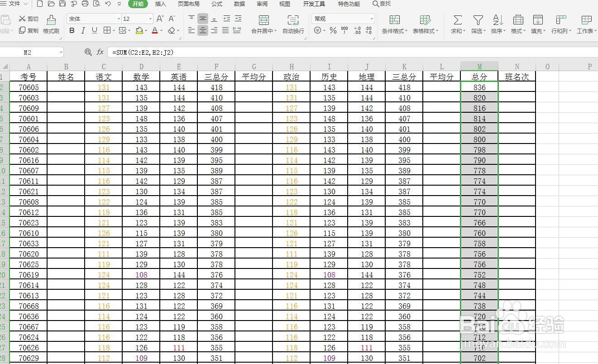Toggle align left
The width and height of the screenshot is (598, 364).
tap(191, 30)
